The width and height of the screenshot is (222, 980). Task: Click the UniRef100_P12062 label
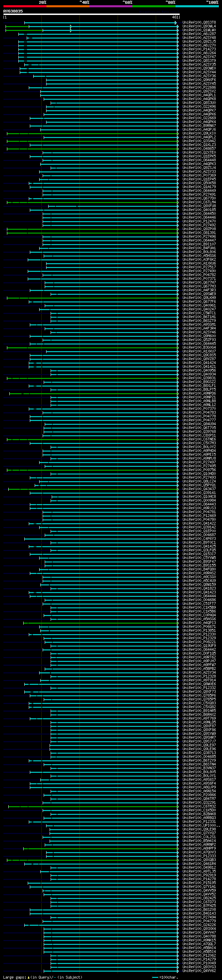pos(199,955)
